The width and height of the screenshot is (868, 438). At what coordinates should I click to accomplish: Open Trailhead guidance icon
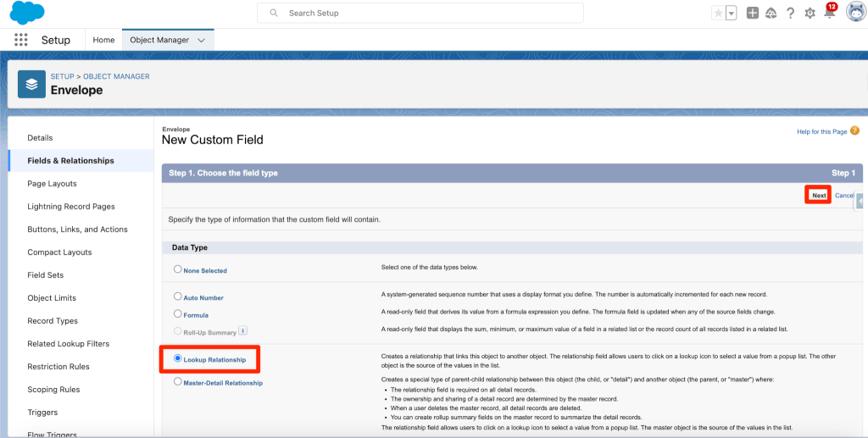[771, 13]
